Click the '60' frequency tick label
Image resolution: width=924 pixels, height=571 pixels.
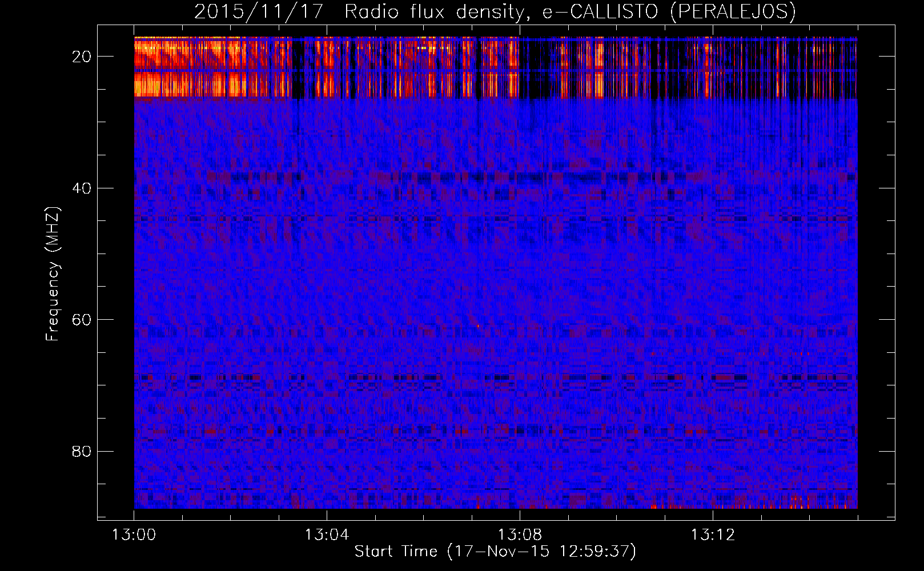[82, 320]
